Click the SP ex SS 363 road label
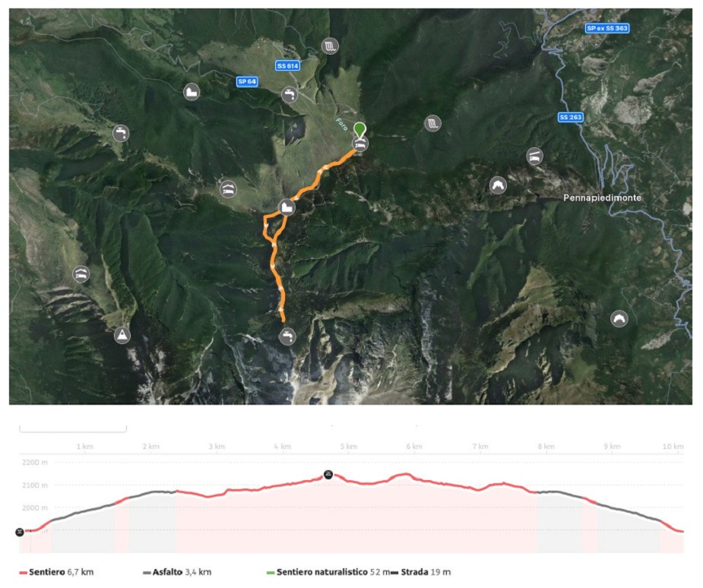703x588 pixels. [x=607, y=28]
